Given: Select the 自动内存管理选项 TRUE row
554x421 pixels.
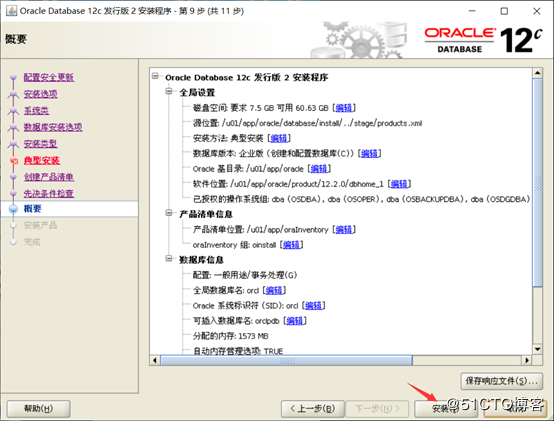Looking at the screenshot, I should [238, 351].
